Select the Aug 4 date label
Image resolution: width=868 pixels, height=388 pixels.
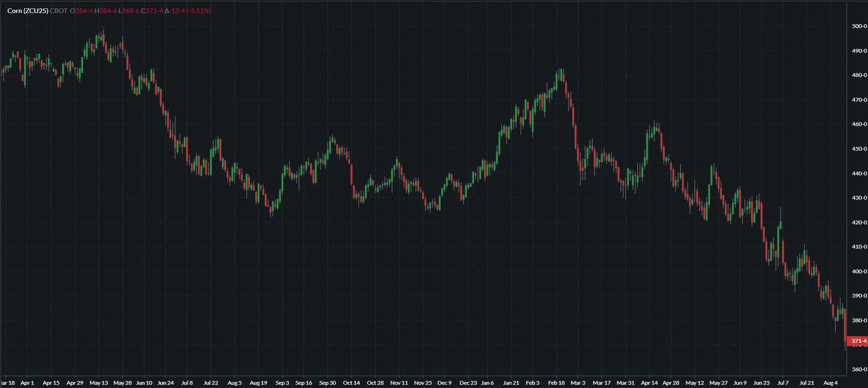tap(830, 383)
